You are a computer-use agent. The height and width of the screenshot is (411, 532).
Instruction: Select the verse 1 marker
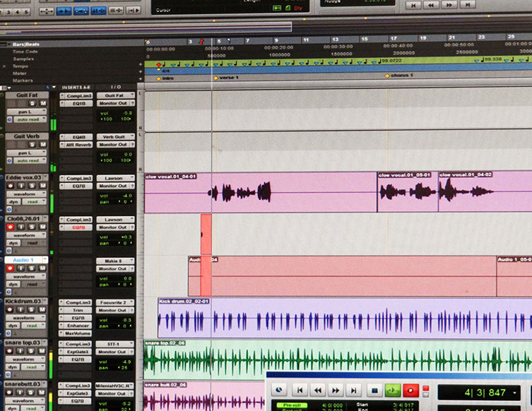click(x=229, y=77)
